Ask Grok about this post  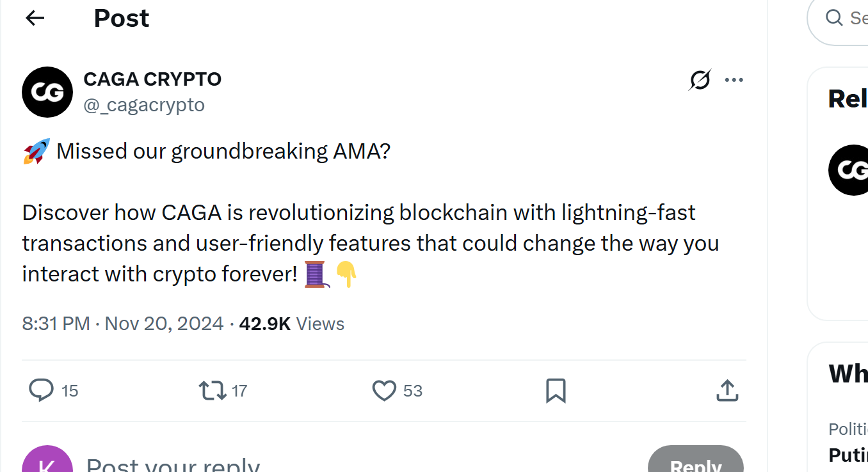coord(700,79)
